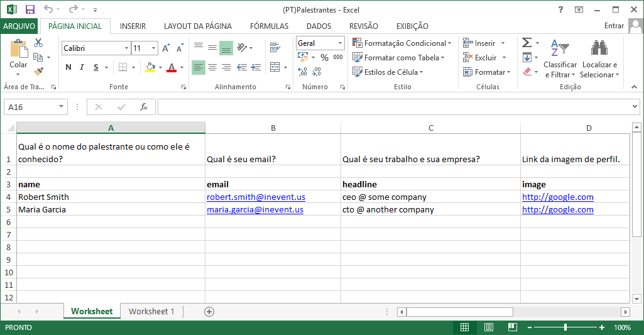
Task: Open the borders dropdown
Action: point(133,67)
